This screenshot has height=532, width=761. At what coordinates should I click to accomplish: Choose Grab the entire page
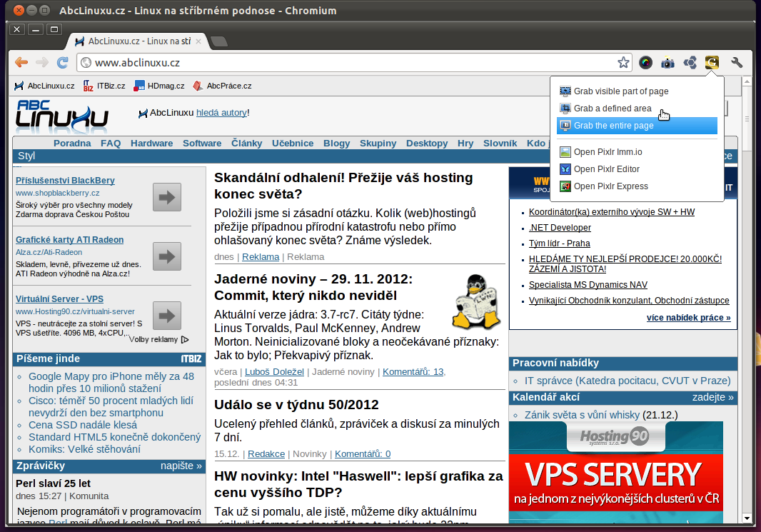637,126
